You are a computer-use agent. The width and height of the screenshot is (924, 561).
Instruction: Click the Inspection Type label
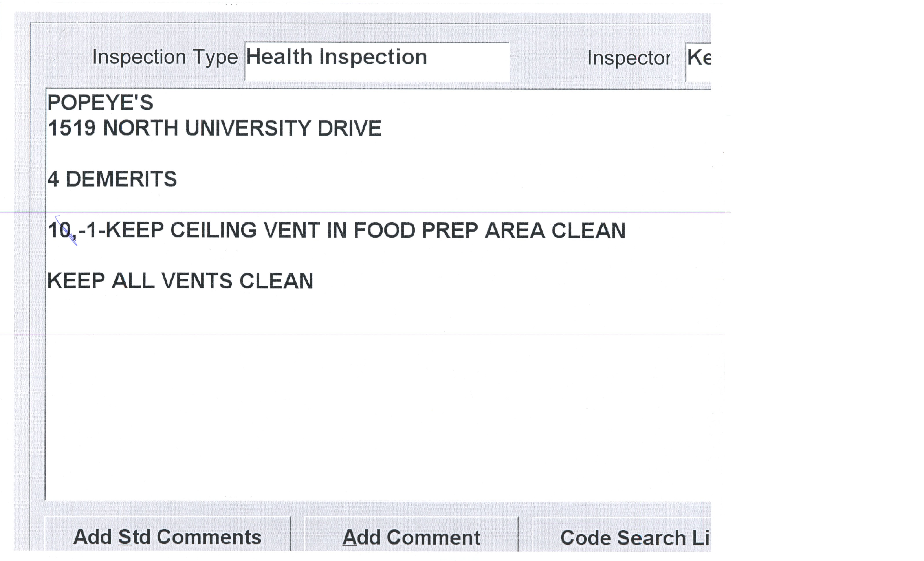(x=165, y=57)
